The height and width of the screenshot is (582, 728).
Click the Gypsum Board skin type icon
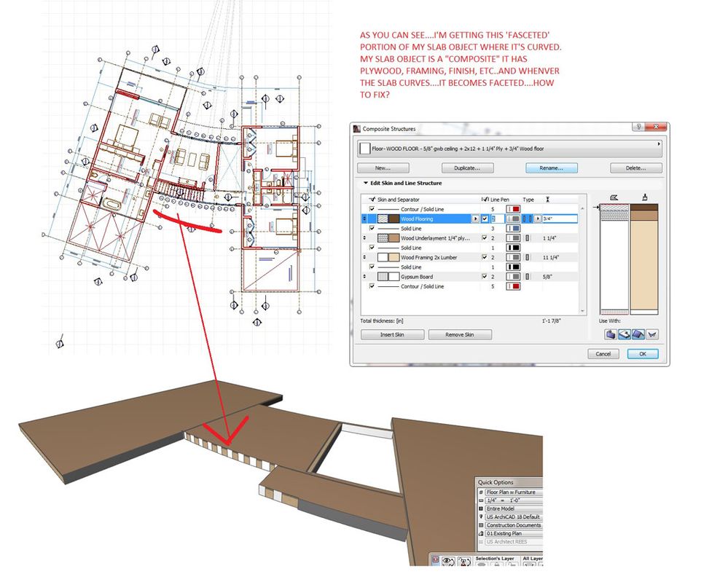point(528,277)
